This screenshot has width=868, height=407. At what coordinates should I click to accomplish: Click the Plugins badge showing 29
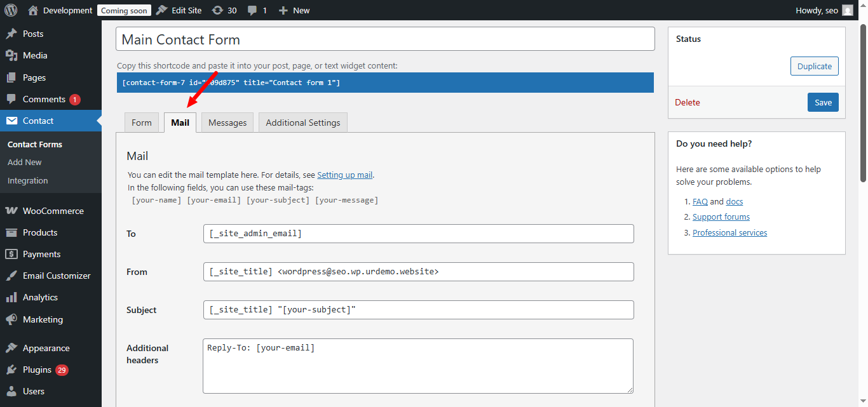[62, 370]
